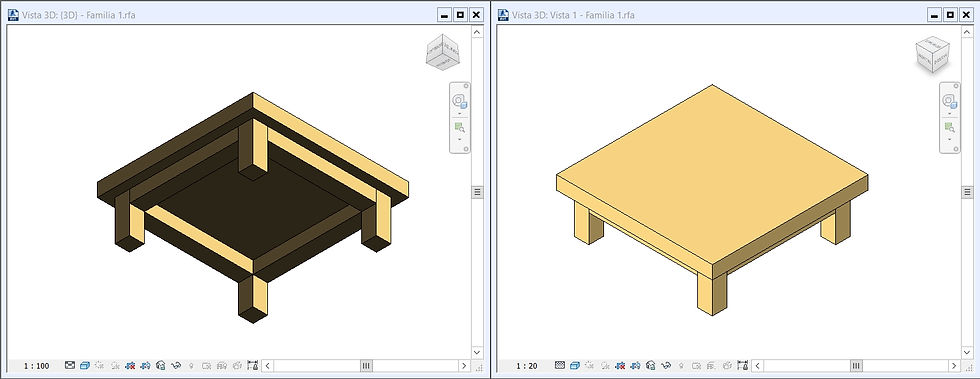Image resolution: width=980 pixels, height=379 pixels.
Task: Open view scale 1 : 20 selector
Action: click(526, 366)
